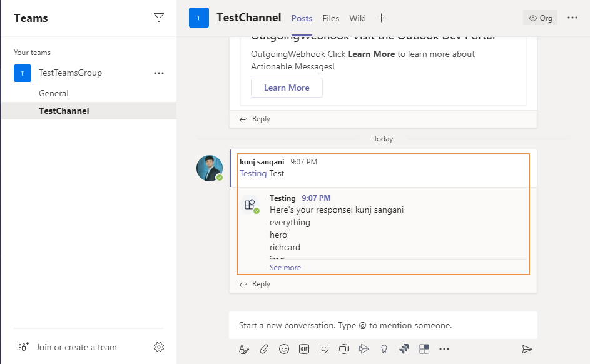Click the Learn More button
Image resolution: width=590 pixels, height=364 pixels.
pos(287,88)
